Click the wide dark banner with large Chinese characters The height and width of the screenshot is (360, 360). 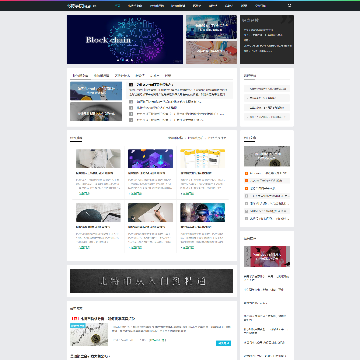pyautogui.click(x=151, y=281)
